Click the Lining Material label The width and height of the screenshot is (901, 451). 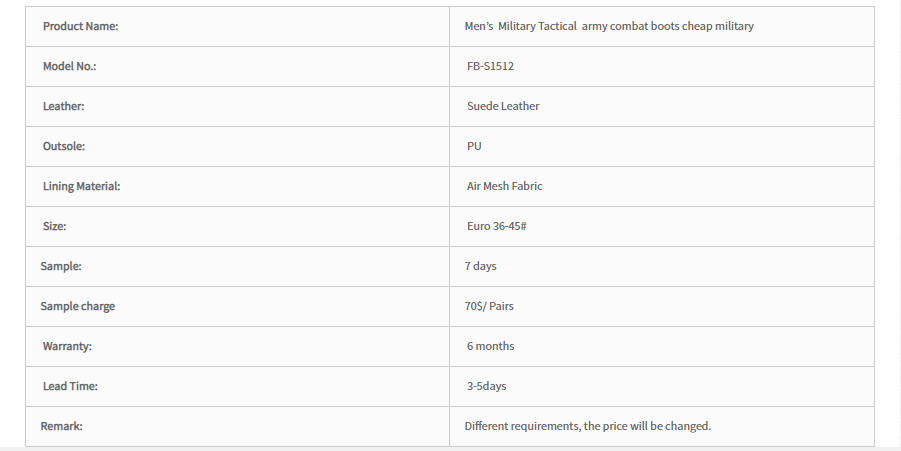point(82,186)
